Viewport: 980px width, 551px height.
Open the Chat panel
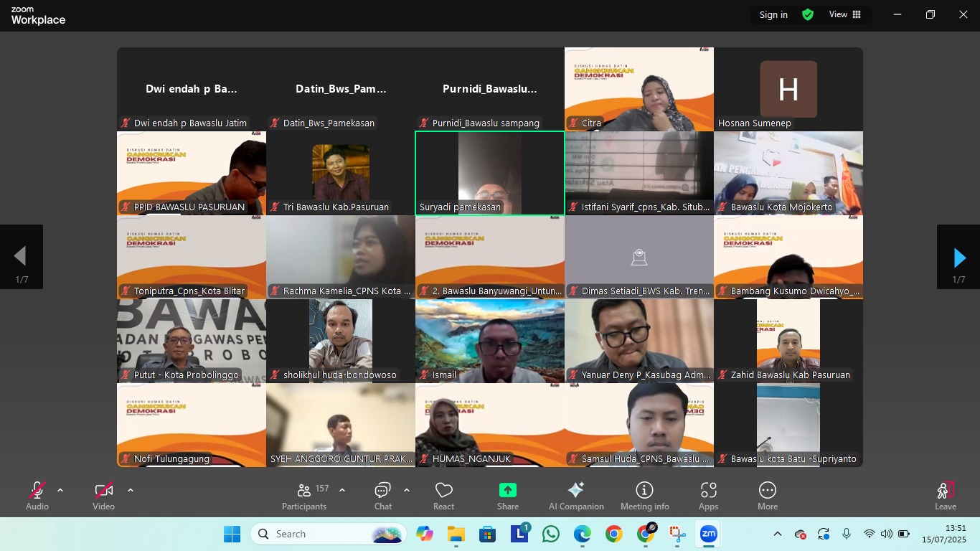pyautogui.click(x=382, y=495)
